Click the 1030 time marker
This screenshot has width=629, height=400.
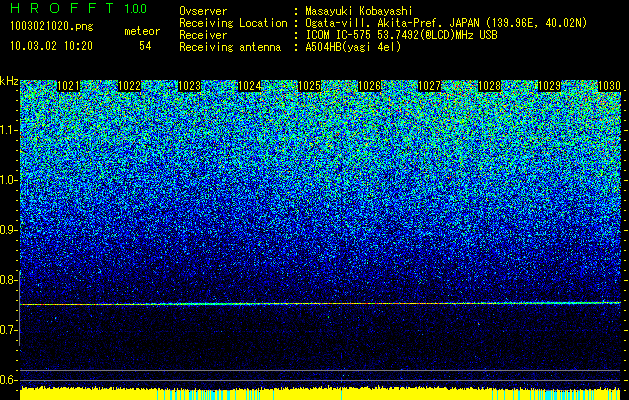pos(609,86)
